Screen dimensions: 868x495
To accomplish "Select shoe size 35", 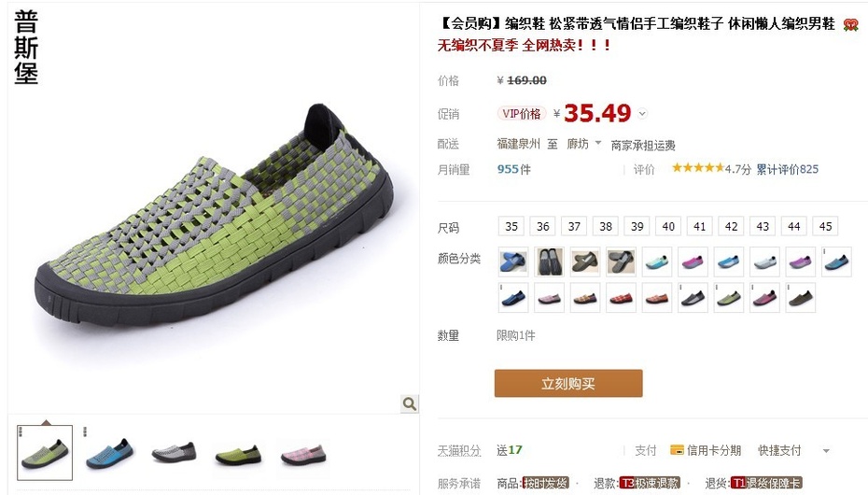I will tap(511, 226).
